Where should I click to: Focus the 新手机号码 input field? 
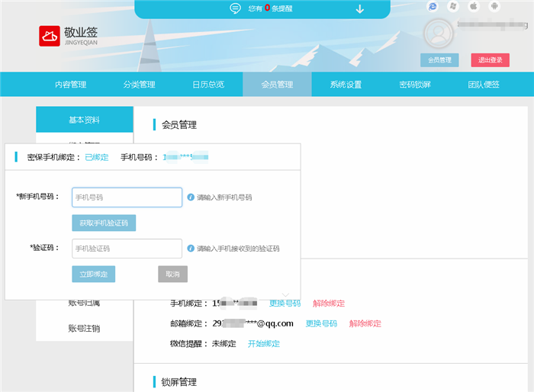pyautogui.click(x=127, y=198)
